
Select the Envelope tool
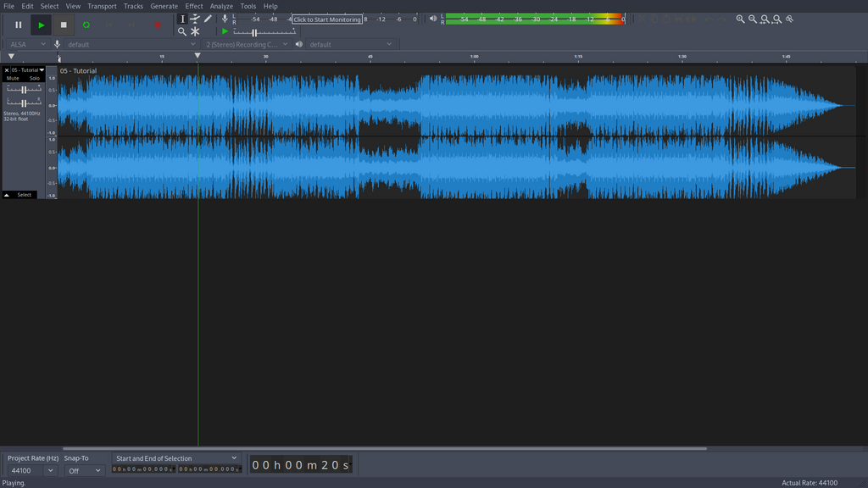[x=195, y=19]
